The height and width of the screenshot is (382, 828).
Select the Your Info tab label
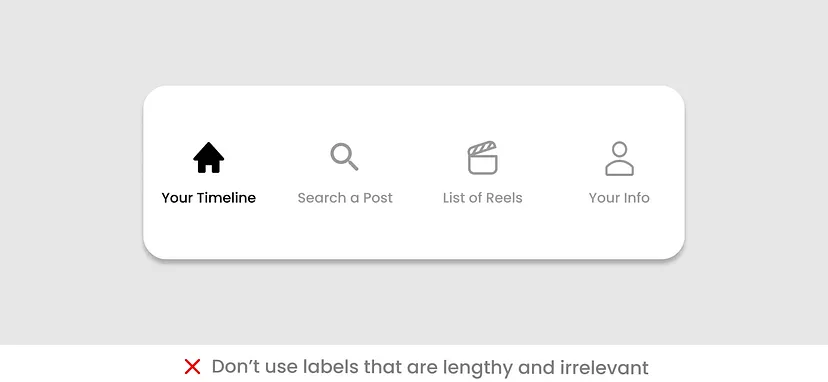(x=619, y=198)
